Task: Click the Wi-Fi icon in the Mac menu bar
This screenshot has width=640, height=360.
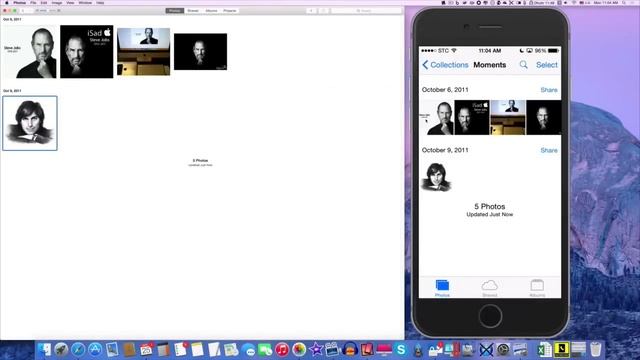Action: tap(574, 3)
